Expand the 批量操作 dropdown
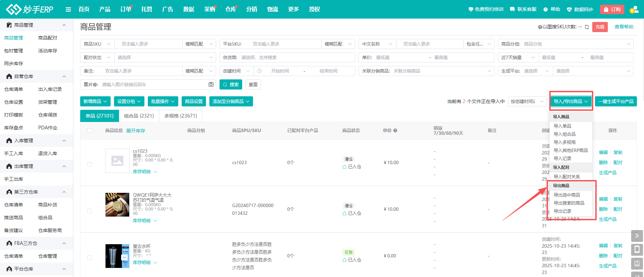 [x=163, y=101]
